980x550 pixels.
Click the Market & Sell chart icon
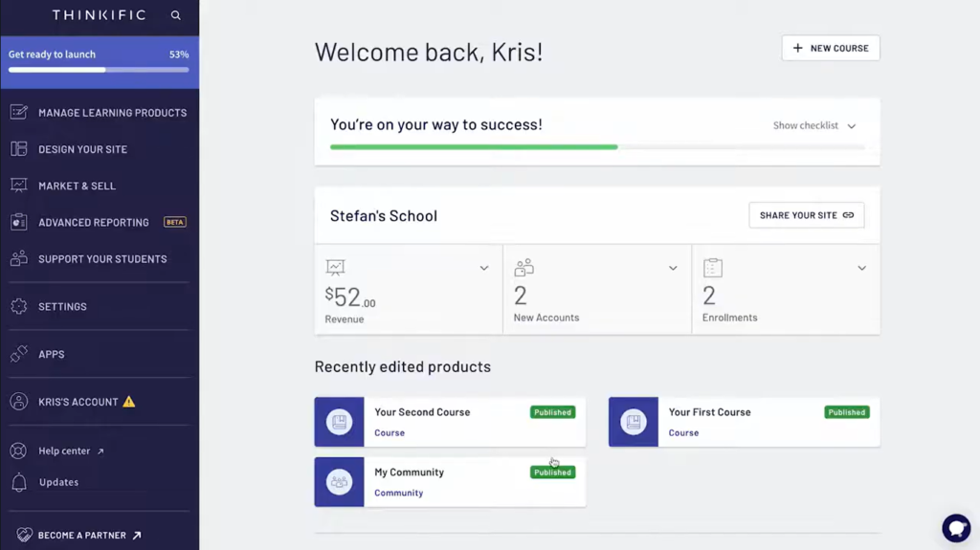point(19,186)
